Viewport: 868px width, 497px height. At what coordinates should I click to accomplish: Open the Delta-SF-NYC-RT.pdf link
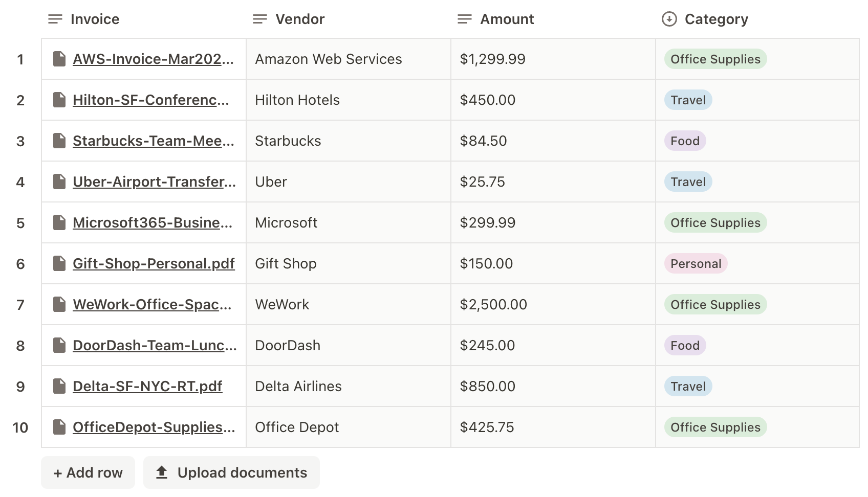click(147, 387)
